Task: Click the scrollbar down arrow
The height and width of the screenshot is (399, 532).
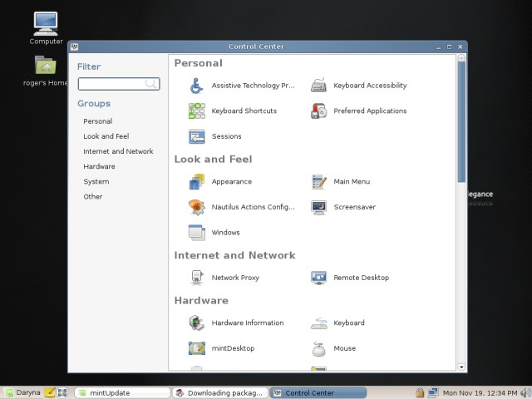Action: point(461,367)
